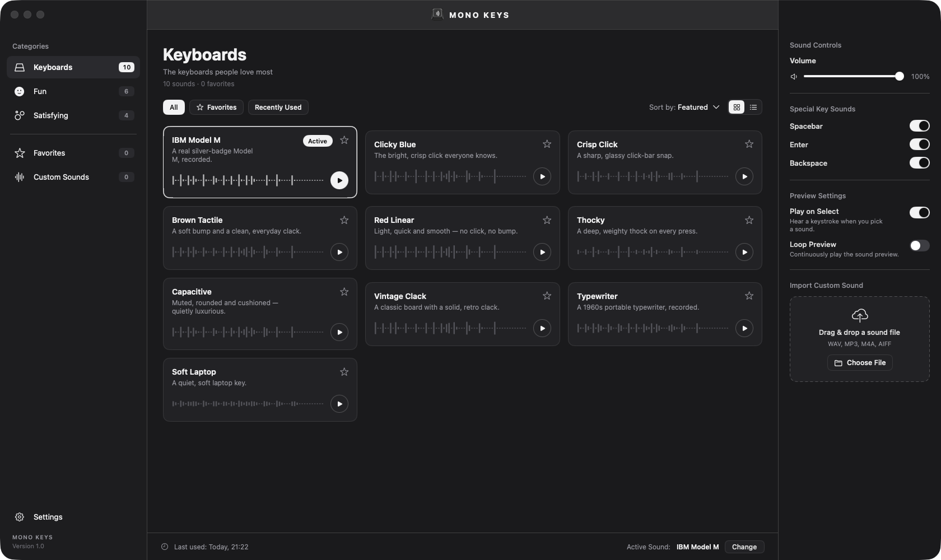
Task: Star the Thocky keyboard sound
Action: (x=749, y=220)
